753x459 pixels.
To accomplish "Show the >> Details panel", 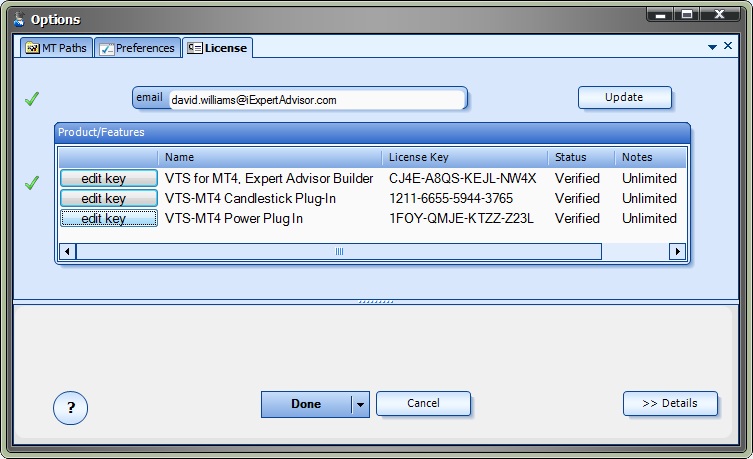I will tap(670, 403).
